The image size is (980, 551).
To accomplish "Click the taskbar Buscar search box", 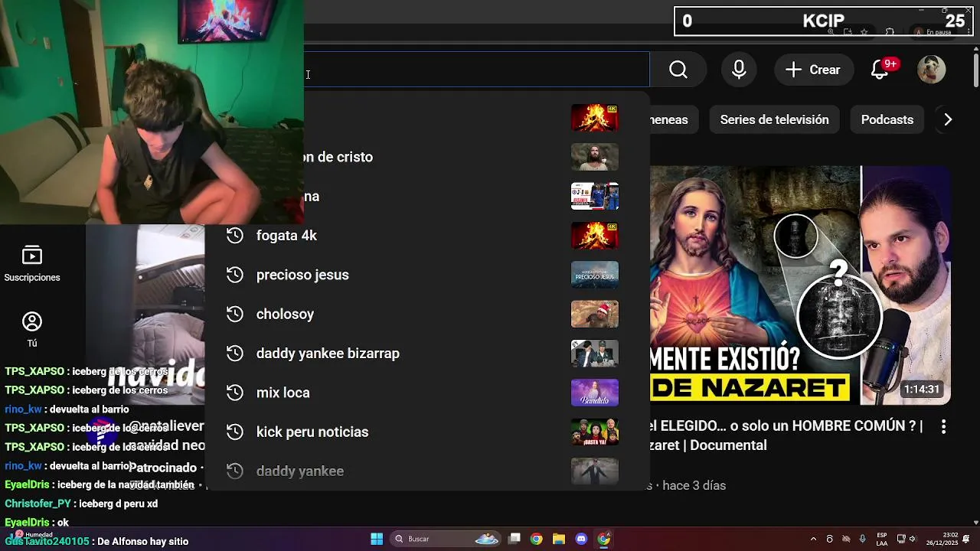I will click(x=446, y=539).
